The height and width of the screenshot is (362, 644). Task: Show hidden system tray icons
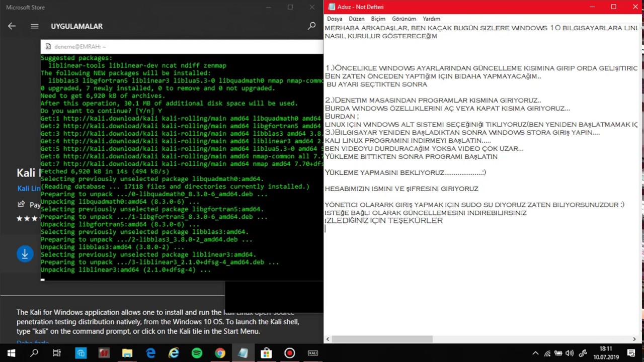pos(535,353)
